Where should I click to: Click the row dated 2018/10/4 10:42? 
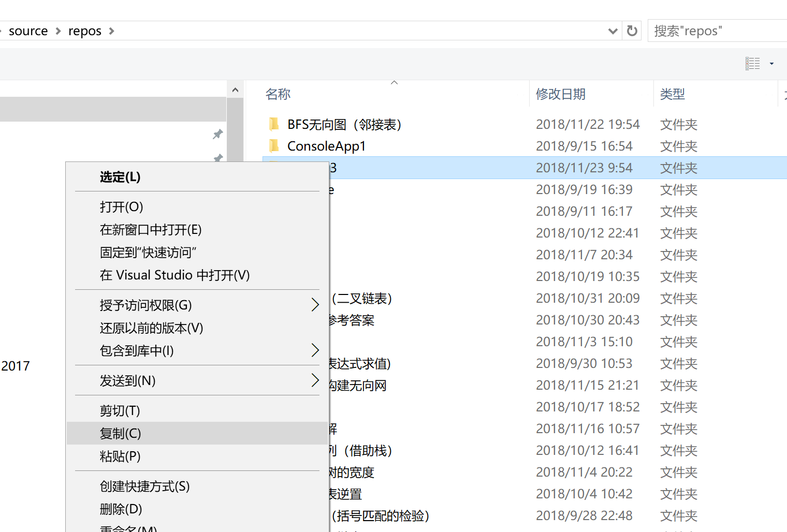(x=558, y=494)
